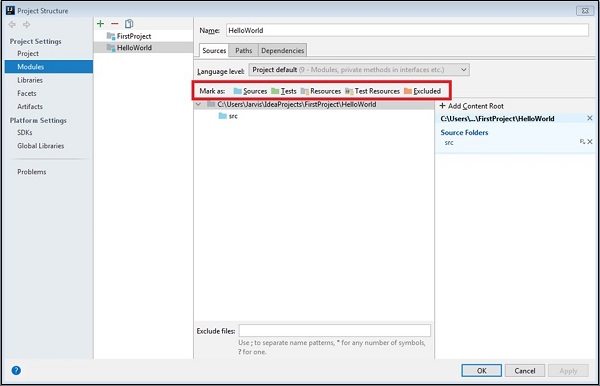Edit src source folder properties icon
Image resolution: width=600 pixels, height=386 pixels.
coord(582,142)
